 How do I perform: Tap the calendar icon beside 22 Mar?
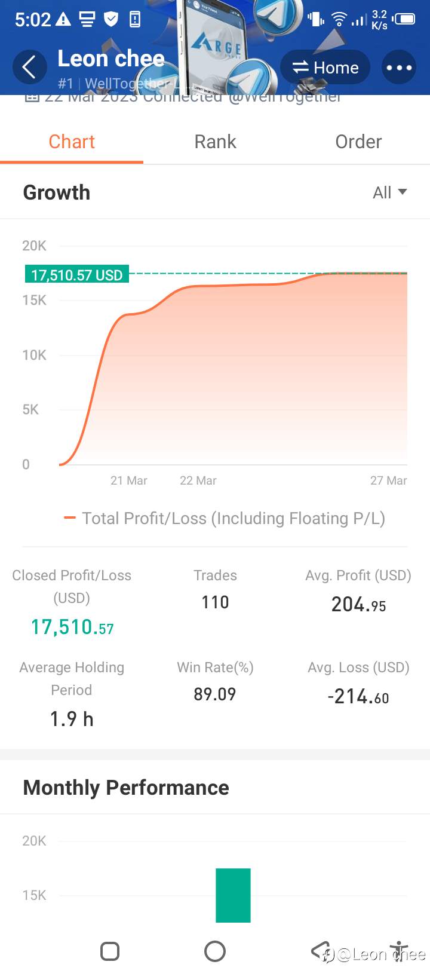coord(32,97)
